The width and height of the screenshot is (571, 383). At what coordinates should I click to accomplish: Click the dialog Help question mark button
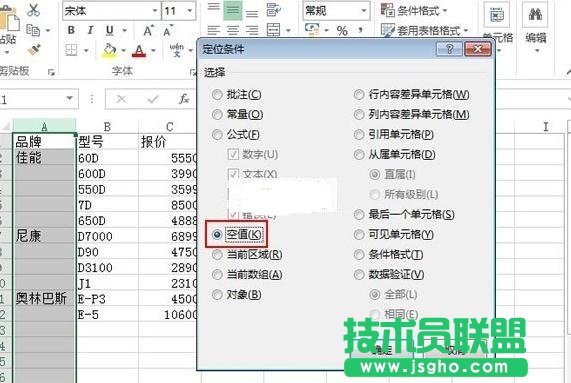[449, 49]
